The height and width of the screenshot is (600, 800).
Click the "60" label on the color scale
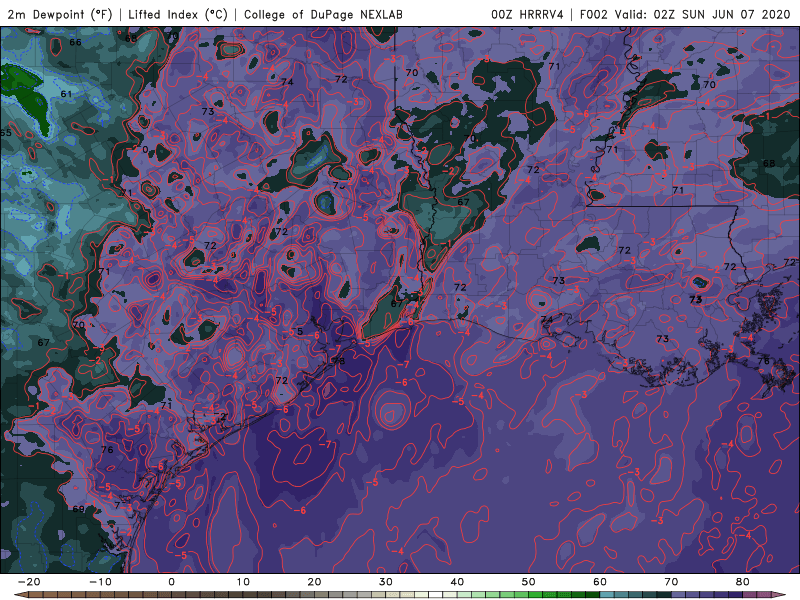[x=600, y=582]
